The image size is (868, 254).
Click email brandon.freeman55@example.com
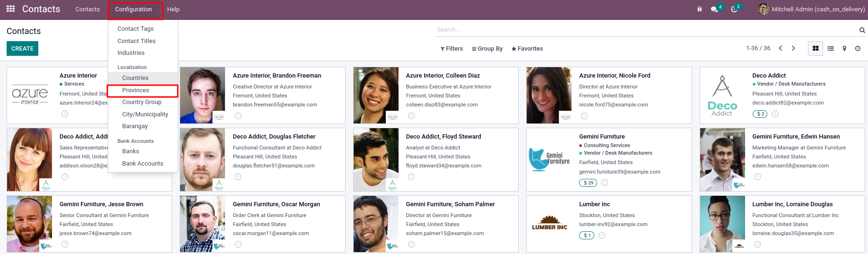coord(275,105)
